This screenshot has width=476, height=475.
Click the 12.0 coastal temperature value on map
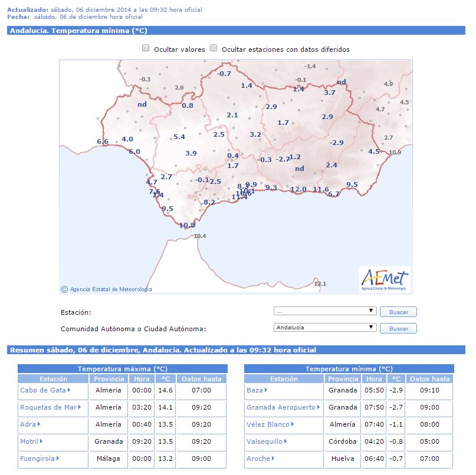tap(298, 189)
